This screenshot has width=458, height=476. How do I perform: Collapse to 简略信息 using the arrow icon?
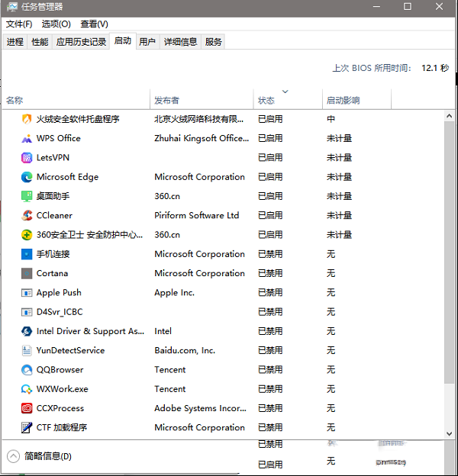pos(14,456)
